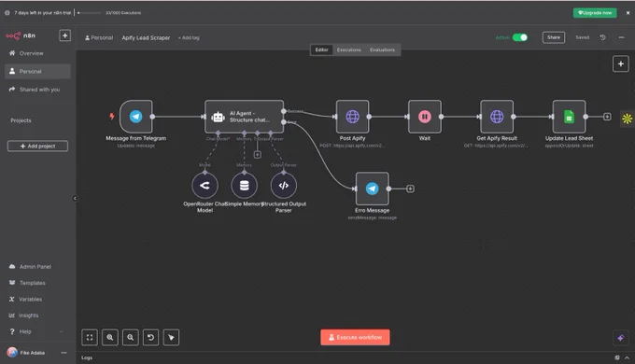Screen dimensions: 635x364
Task: Open the add node panel plus button
Action: click(x=620, y=64)
